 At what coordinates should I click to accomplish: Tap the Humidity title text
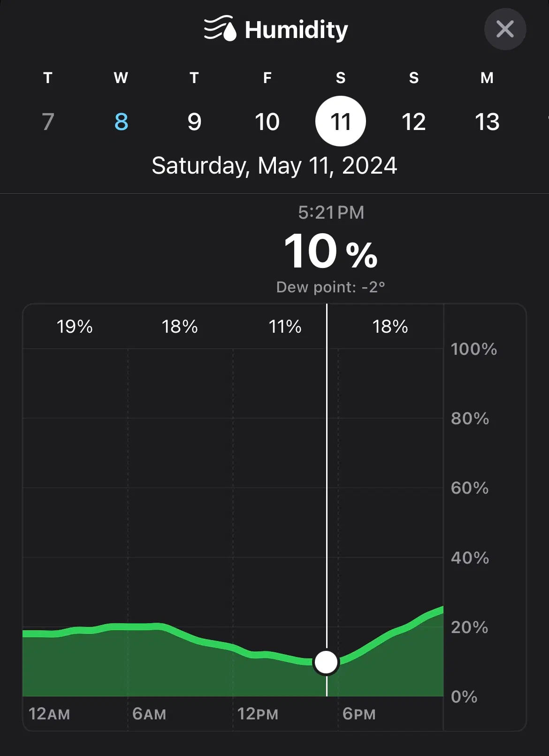tap(296, 30)
